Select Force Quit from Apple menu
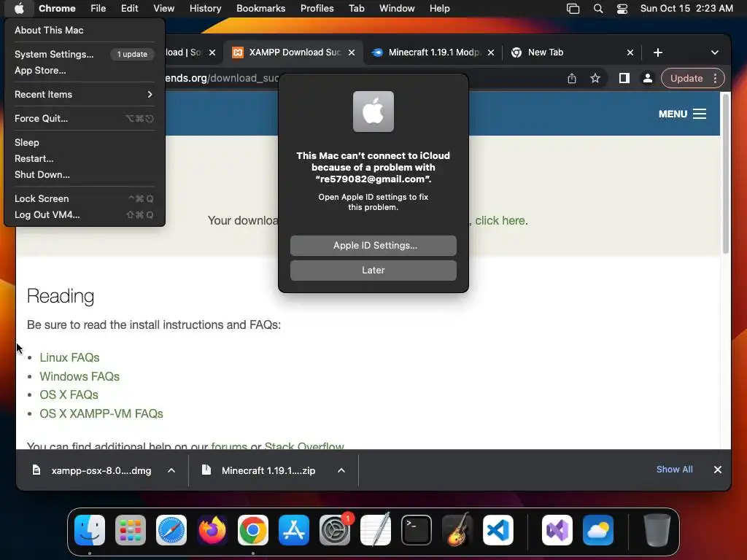This screenshot has height=560, width=747. tap(84, 119)
